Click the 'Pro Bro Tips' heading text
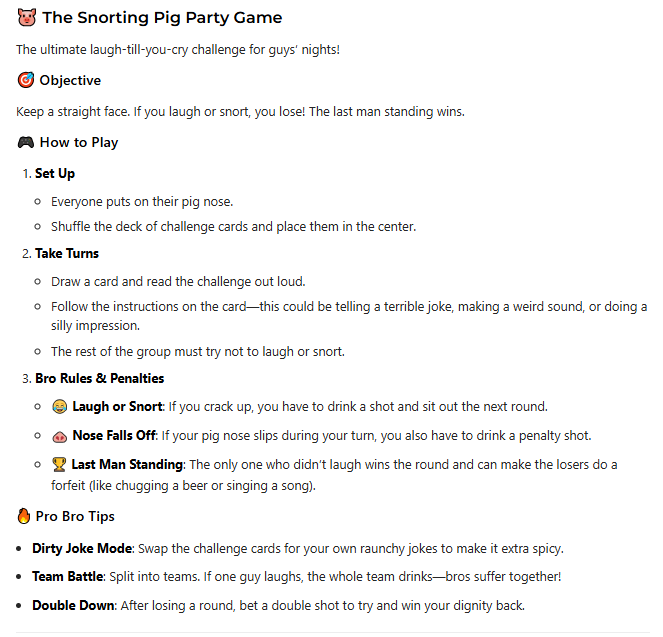Screen dimensions: 663x637 pos(75,517)
